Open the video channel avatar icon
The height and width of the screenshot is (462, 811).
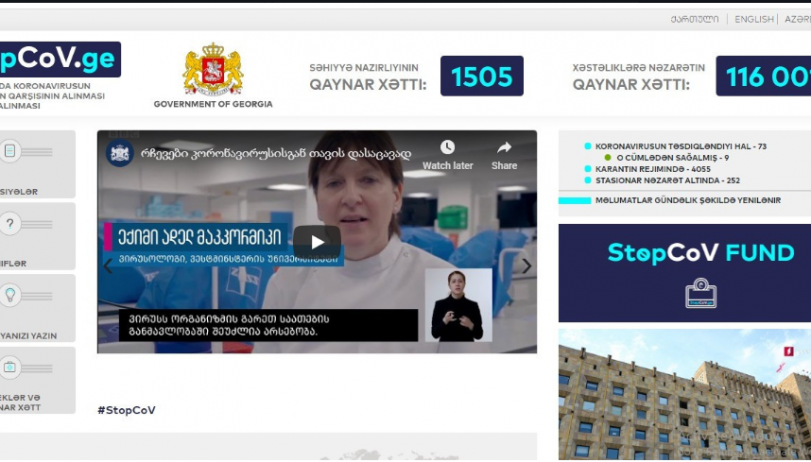[119, 153]
